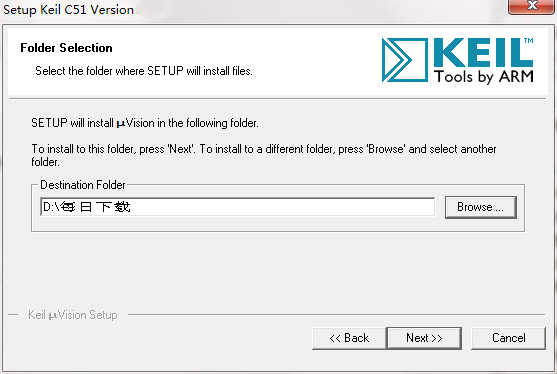Close the Setup Keil C51 window

click(x=532, y=6)
